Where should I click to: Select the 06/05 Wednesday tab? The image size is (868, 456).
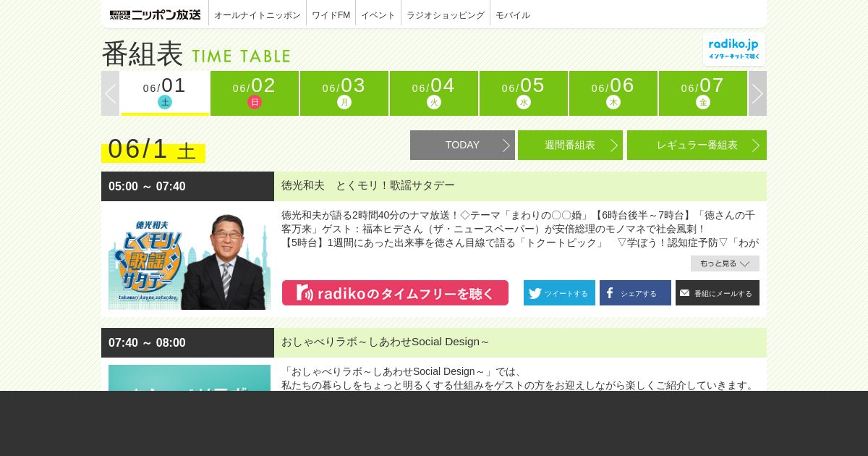click(x=524, y=93)
